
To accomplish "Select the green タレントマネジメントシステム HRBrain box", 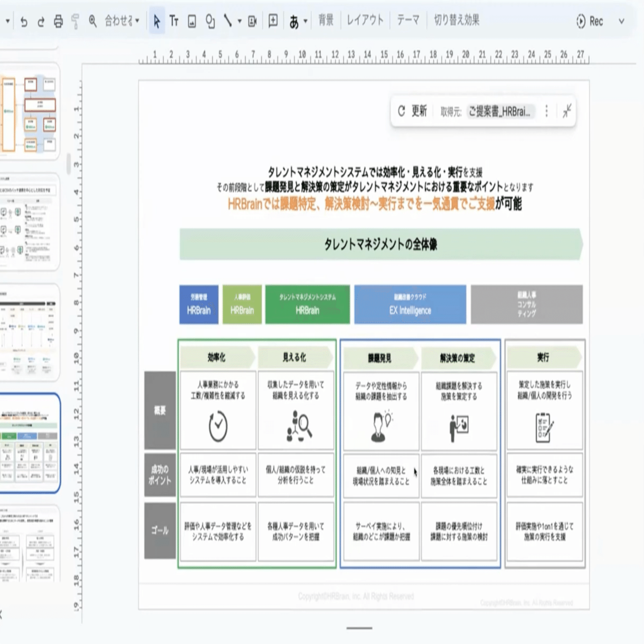I will click(307, 304).
